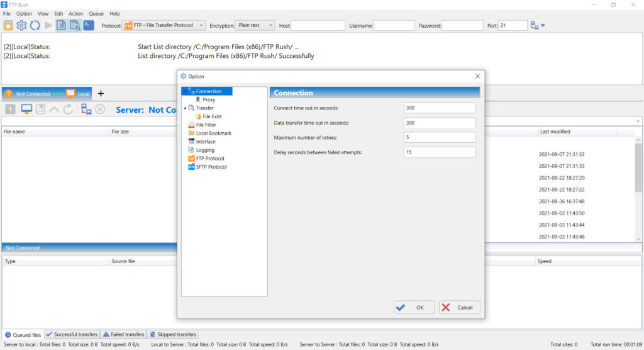The image size is (644, 350).
Task: Click file list vertical scrollbar thumb
Action: [638, 167]
